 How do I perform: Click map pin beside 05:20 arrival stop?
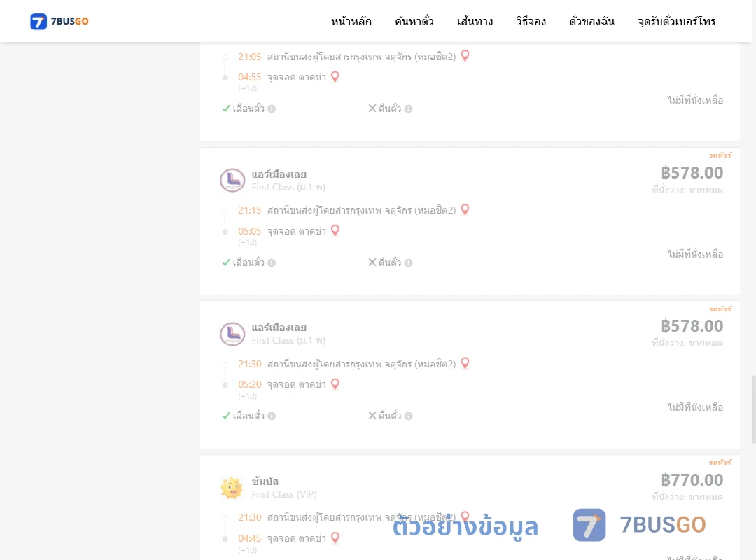tap(335, 384)
